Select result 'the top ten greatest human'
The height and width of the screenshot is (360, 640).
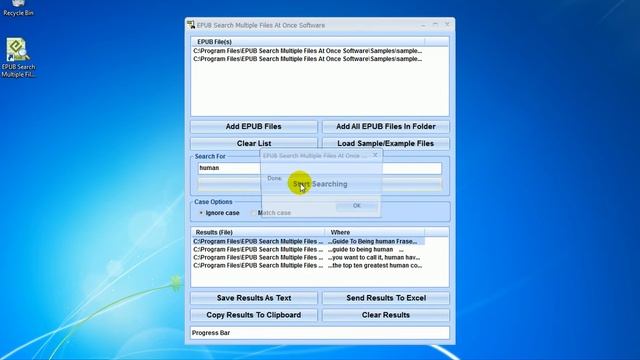308,265
